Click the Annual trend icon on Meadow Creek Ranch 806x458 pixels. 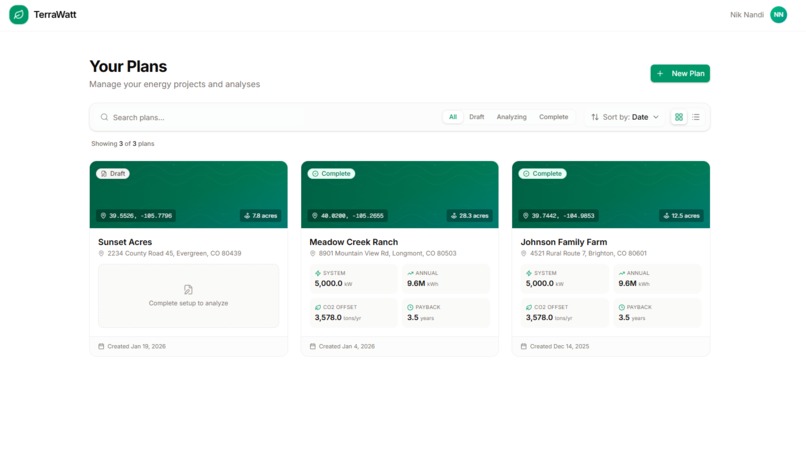pos(410,273)
